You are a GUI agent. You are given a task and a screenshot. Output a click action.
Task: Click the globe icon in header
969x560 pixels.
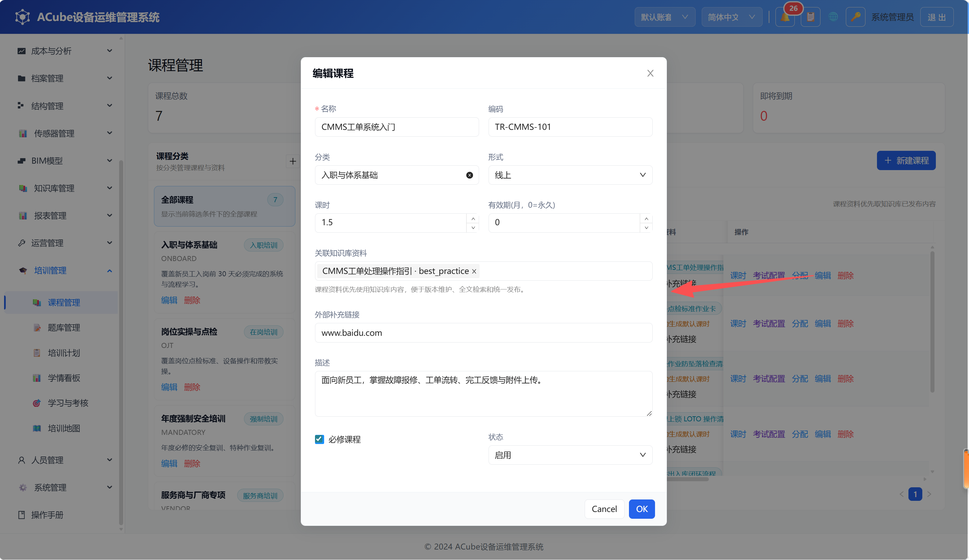point(833,17)
